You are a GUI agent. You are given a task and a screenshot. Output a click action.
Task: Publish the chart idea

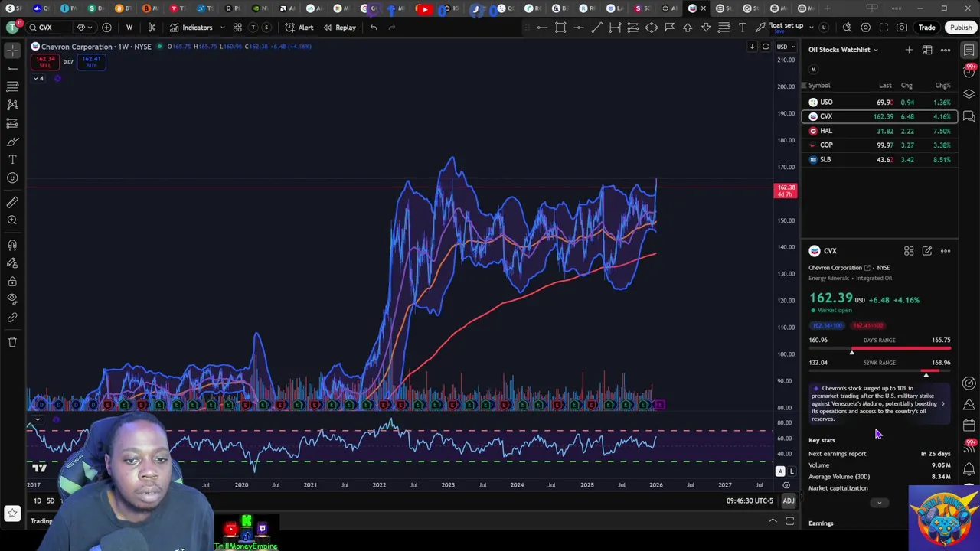pyautogui.click(x=961, y=28)
